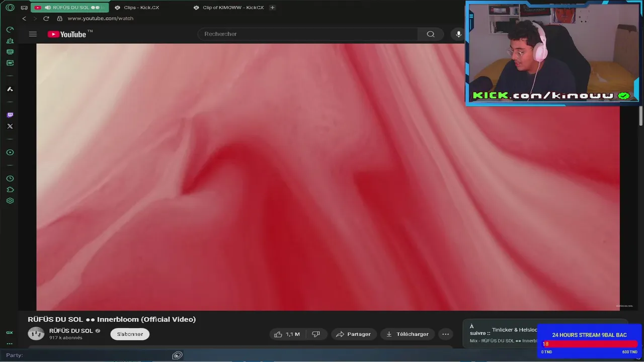Click the YouTube search magnifier button

(x=431, y=34)
